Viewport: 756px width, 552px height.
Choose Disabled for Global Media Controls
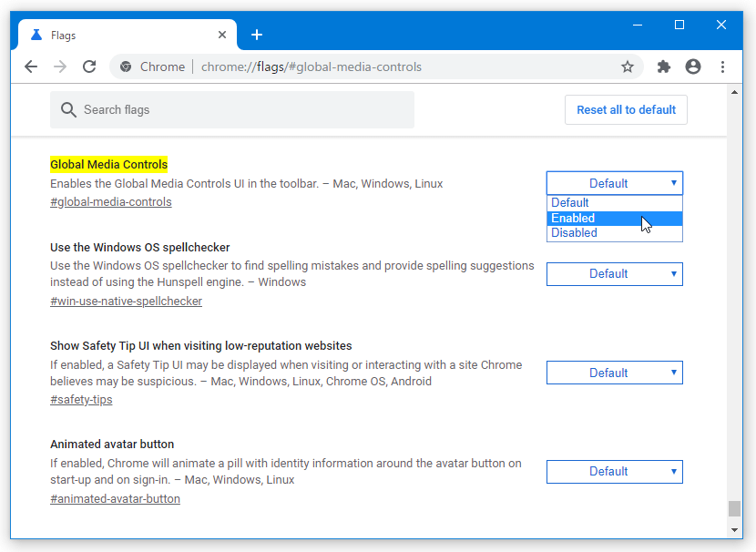pos(614,233)
